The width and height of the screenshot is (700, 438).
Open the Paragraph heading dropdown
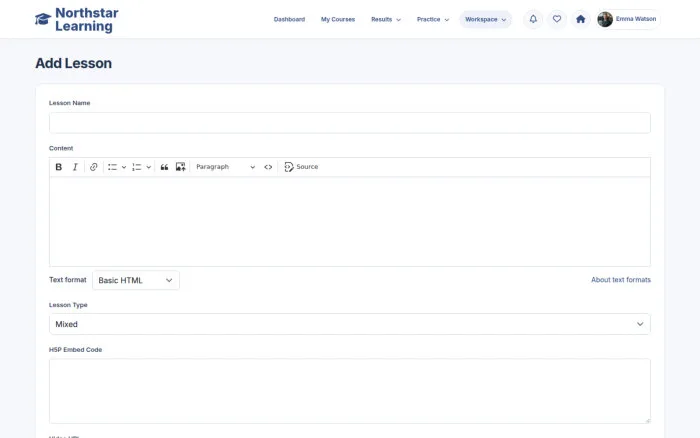pyautogui.click(x=225, y=167)
